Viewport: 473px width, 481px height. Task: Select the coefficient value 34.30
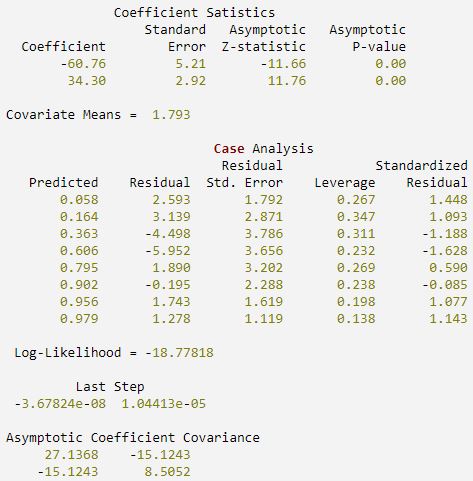(87, 81)
